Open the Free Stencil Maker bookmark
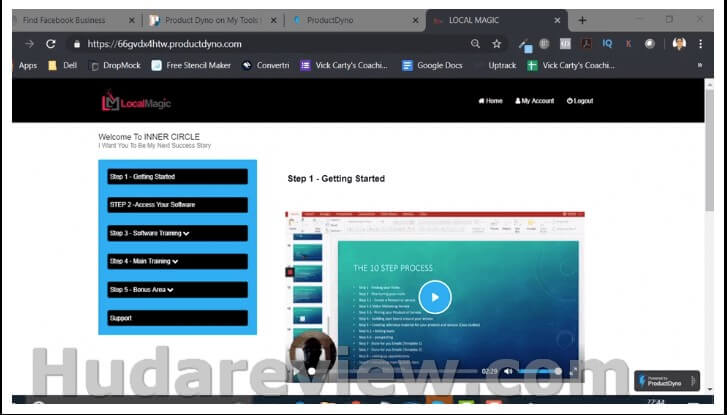 191,65
